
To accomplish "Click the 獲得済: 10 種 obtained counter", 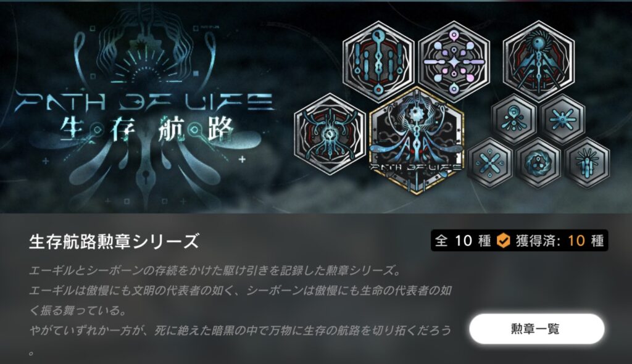I will [x=560, y=241].
